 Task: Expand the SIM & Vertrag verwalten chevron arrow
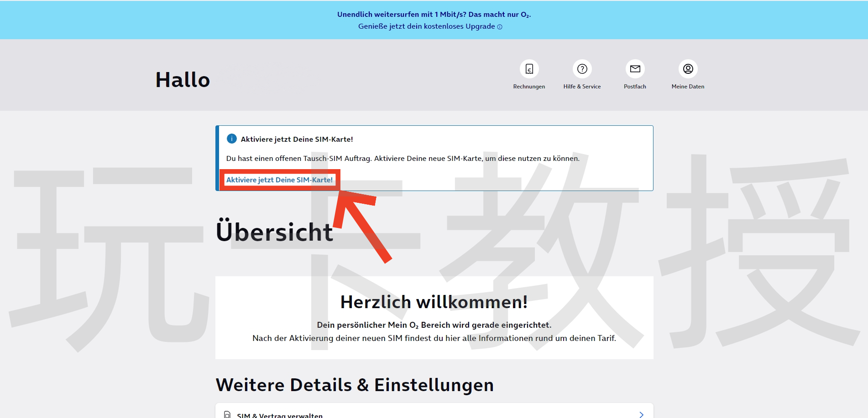pos(641,414)
